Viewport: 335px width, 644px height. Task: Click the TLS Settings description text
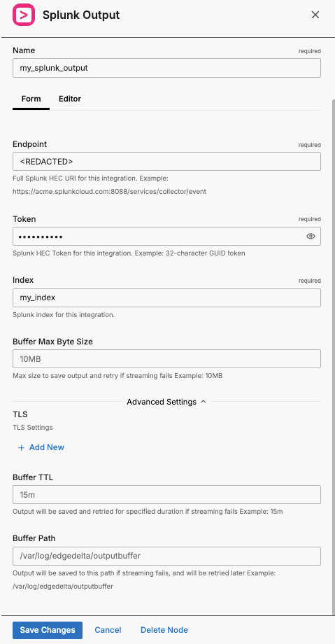tap(33, 427)
